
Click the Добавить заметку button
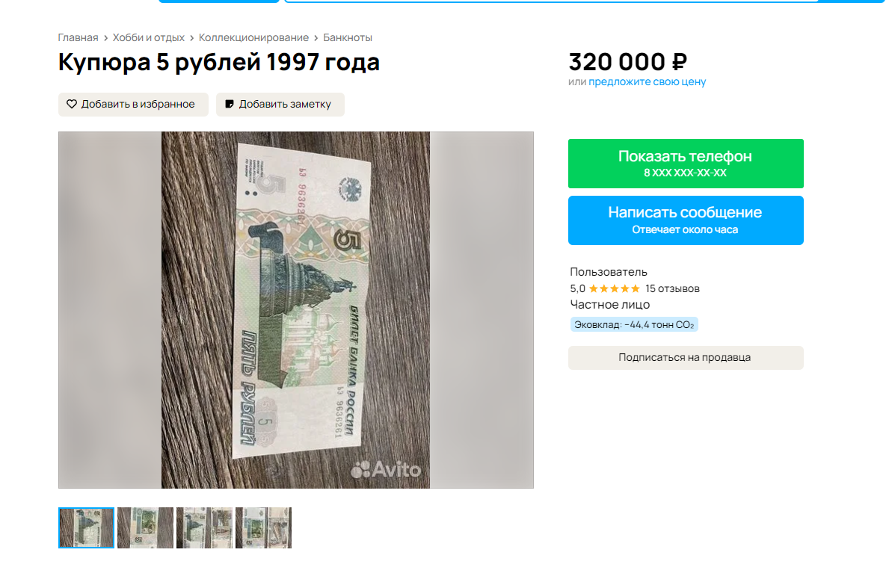(x=280, y=105)
